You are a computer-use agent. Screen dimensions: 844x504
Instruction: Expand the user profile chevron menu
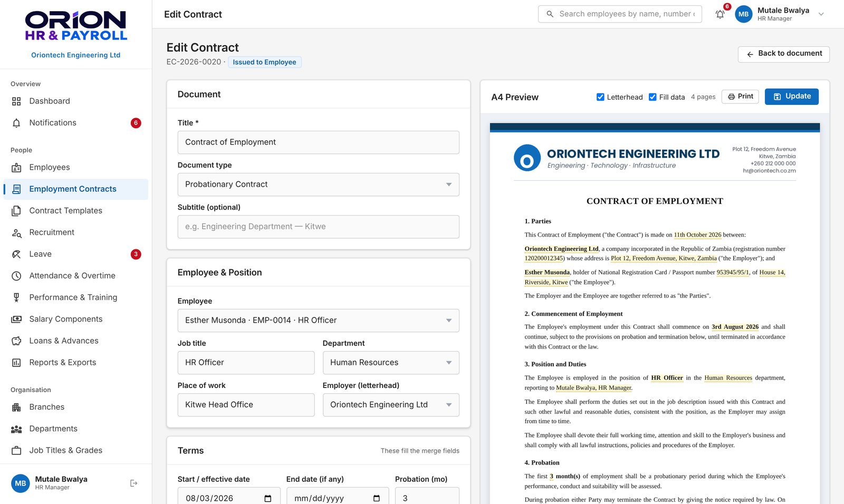tap(821, 14)
